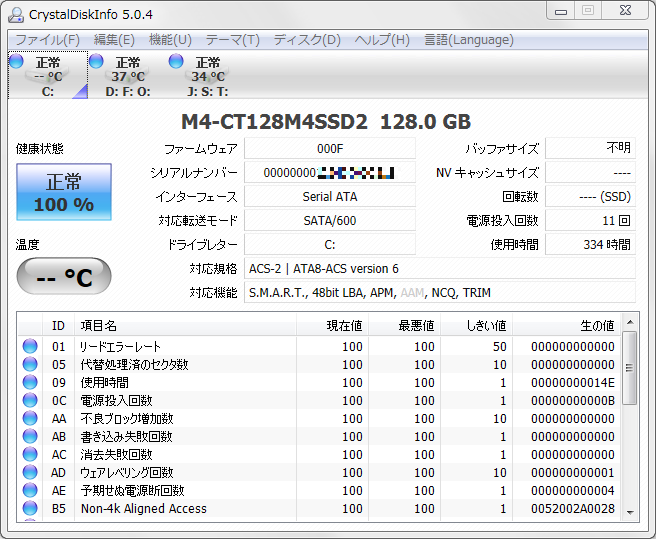Click the バッファサイズ 不明 field

pyautogui.click(x=590, y=148)
